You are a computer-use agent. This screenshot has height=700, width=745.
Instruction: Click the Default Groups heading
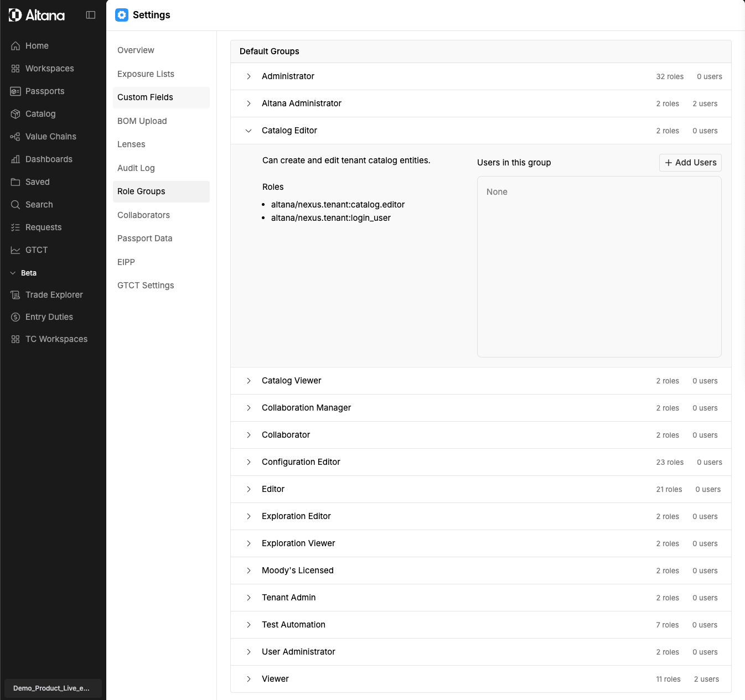(270, 51)
